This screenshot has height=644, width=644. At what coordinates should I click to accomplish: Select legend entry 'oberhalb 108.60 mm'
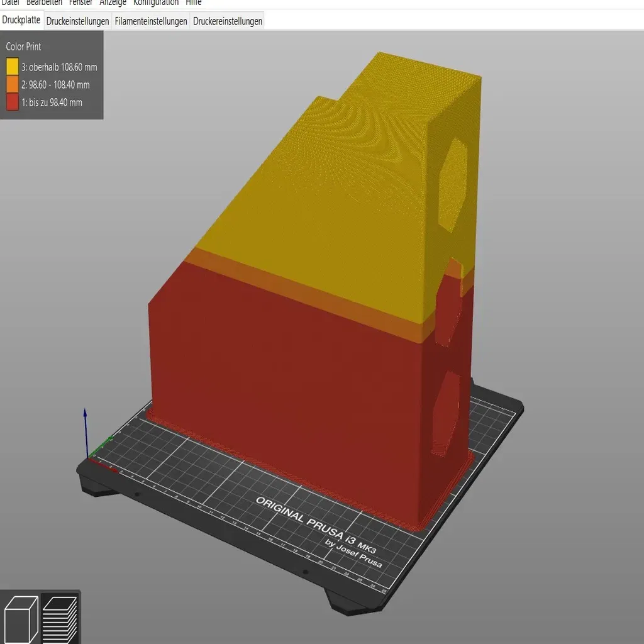click(59, 67)
